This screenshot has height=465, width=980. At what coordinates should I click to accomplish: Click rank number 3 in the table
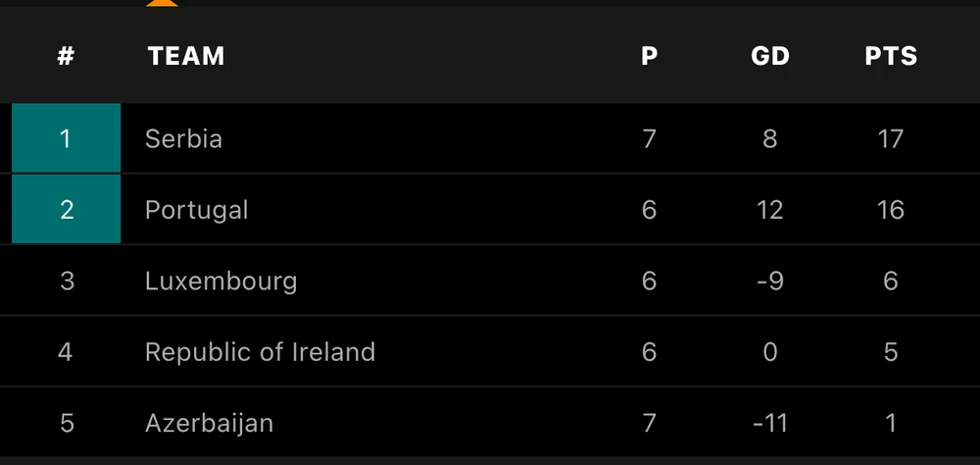click(67, 282)
